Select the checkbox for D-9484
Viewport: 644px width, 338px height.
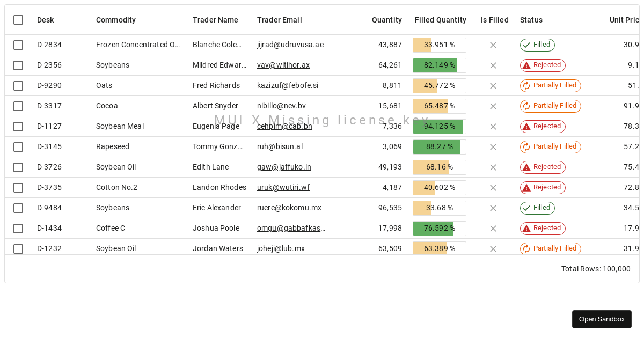[x=18, y=208]
